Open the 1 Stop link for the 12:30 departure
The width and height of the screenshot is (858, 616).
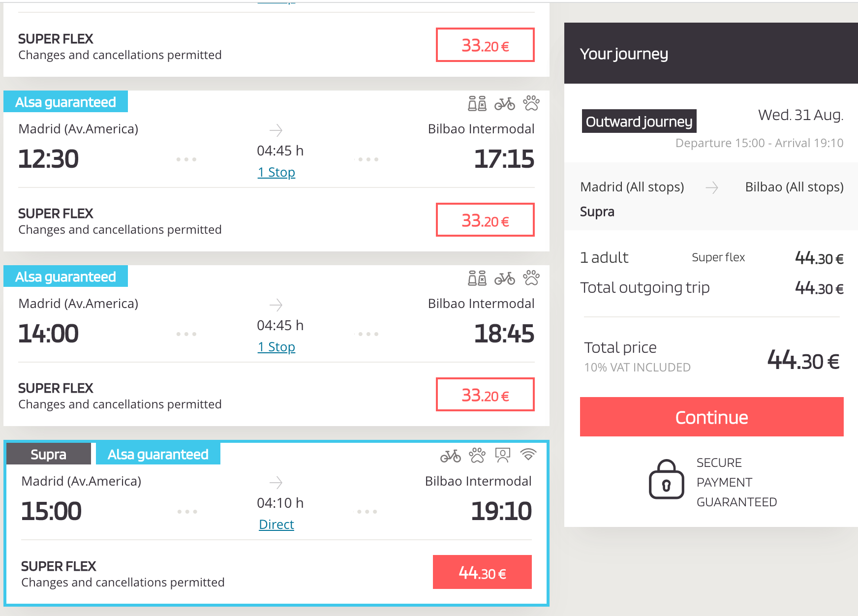[x=276, y=172]
